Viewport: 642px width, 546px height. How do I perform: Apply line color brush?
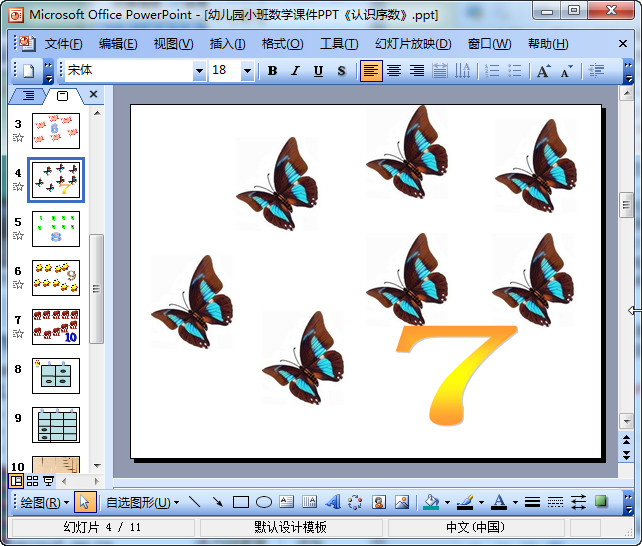point(465,502)
